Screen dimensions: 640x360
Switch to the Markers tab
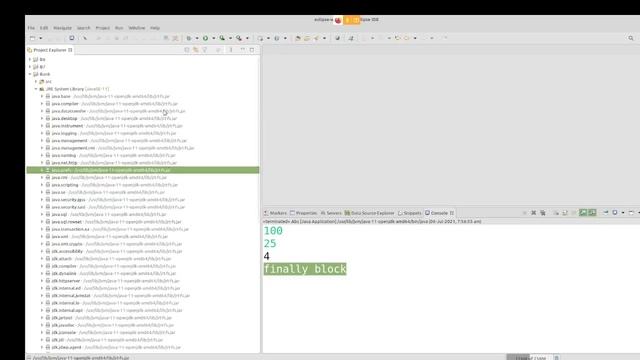275,213
